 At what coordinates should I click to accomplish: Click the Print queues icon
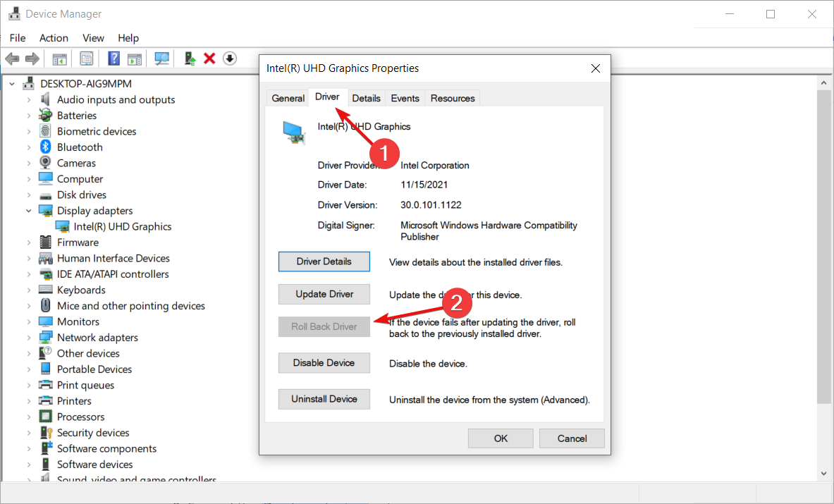click(46, 385)
